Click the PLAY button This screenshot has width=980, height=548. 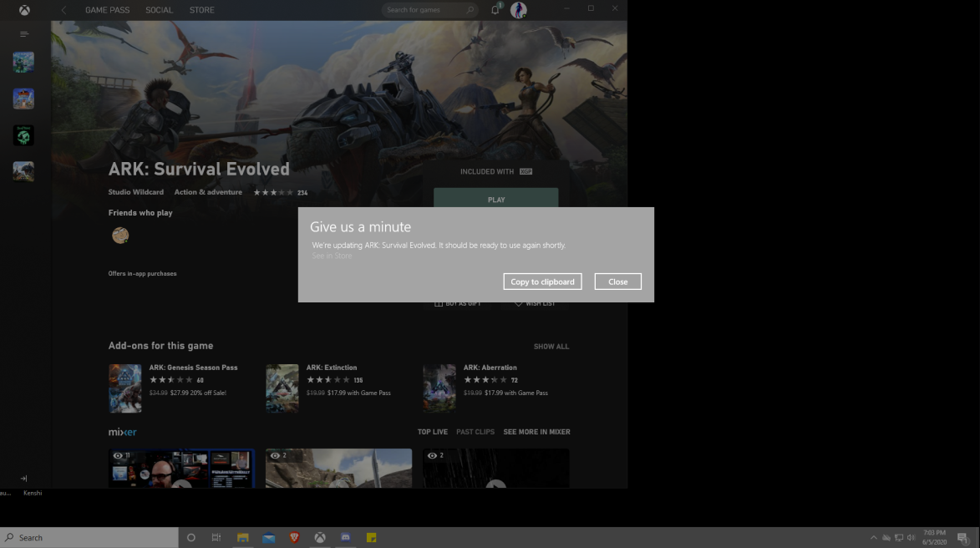pos(496,198)
